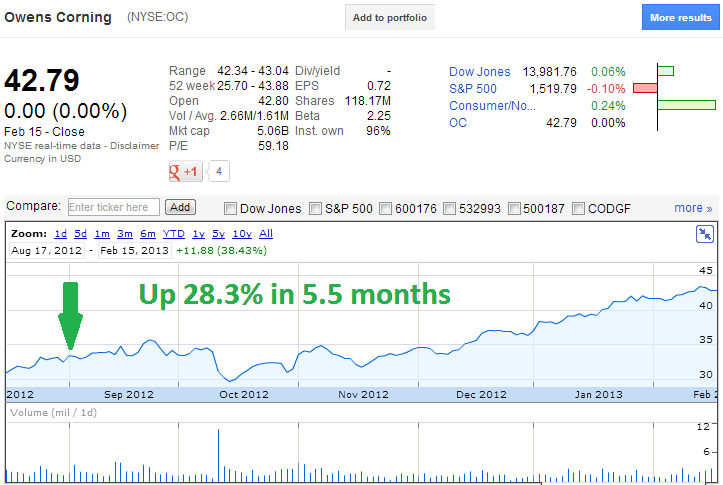Screen dimensions: 723x485
Task: Click the Dec 2012 timeline label
Action: tap(481, 395)
